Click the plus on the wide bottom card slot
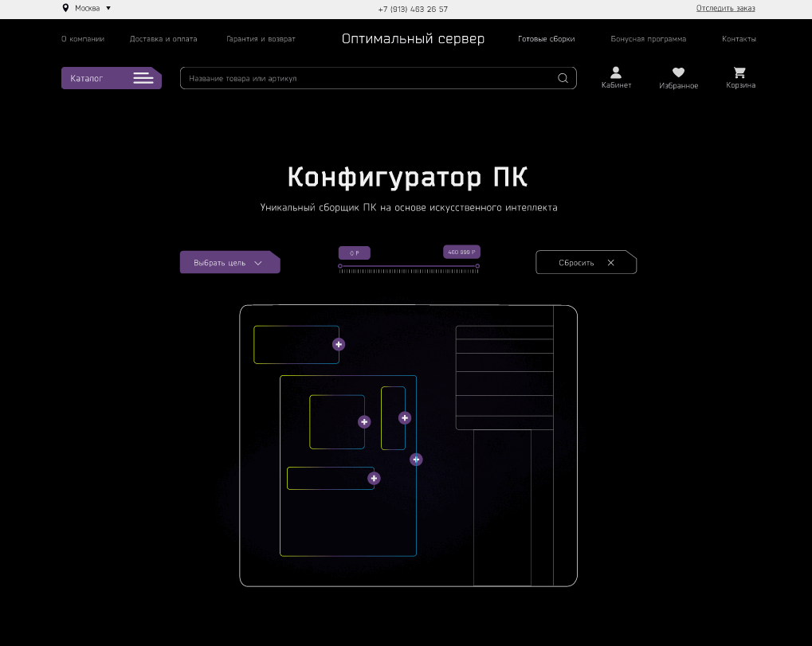This screenshot has height=646, width=812. pyautogui.click(x=374, y=478)
